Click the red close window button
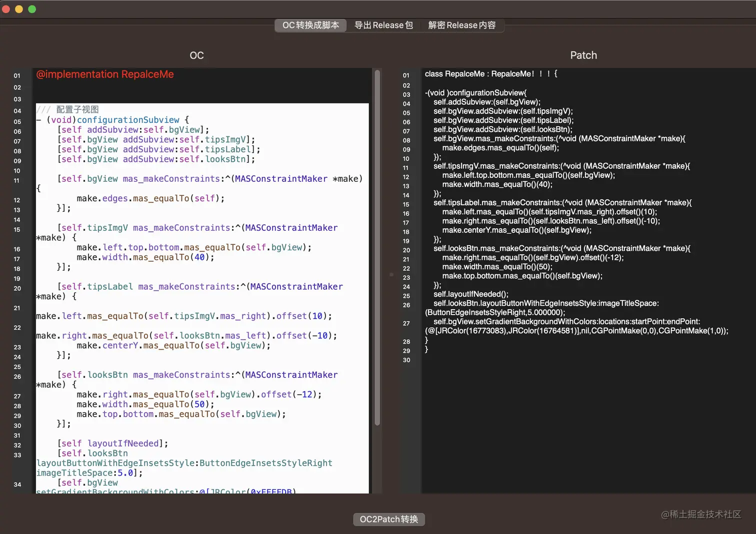This screenshot has width=756, height=534. pyautogui.click(x=6, y=9)
